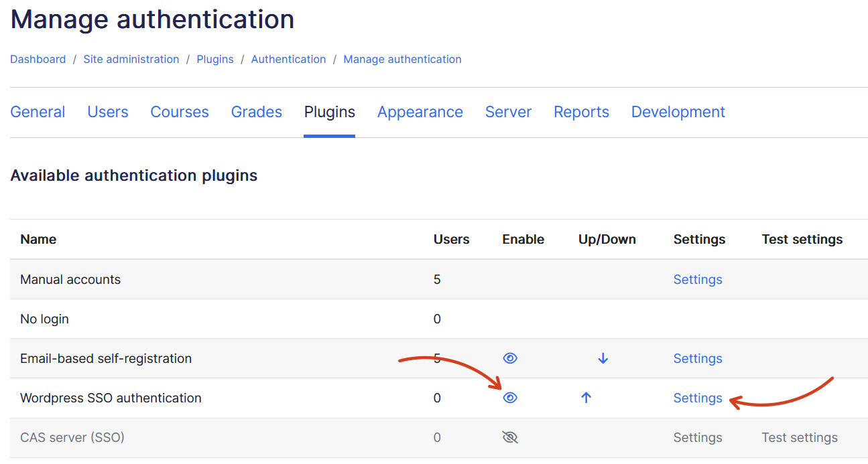Select the Appearance tab
The height and width of the screenshot is (464, 868).
(x=420, y=112)
